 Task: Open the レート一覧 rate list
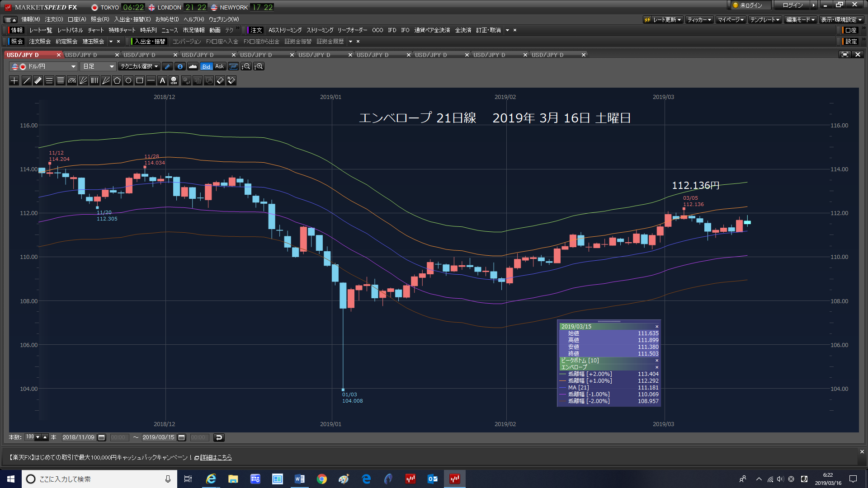[x=41, y=30]
